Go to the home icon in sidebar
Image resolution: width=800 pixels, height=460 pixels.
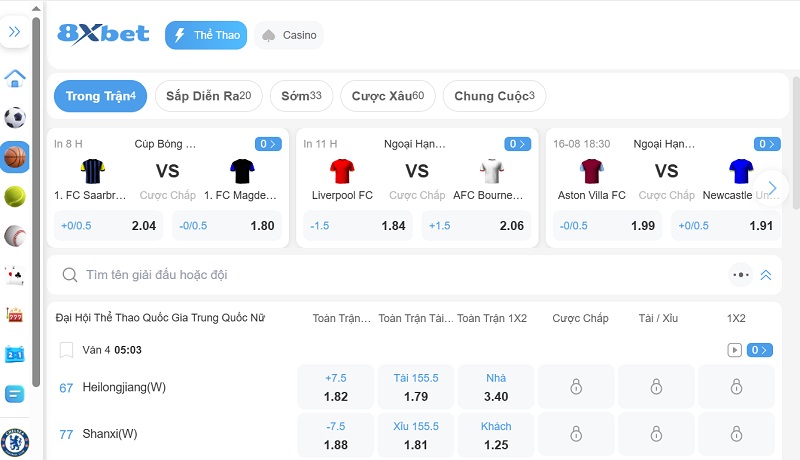coord(15,78)
